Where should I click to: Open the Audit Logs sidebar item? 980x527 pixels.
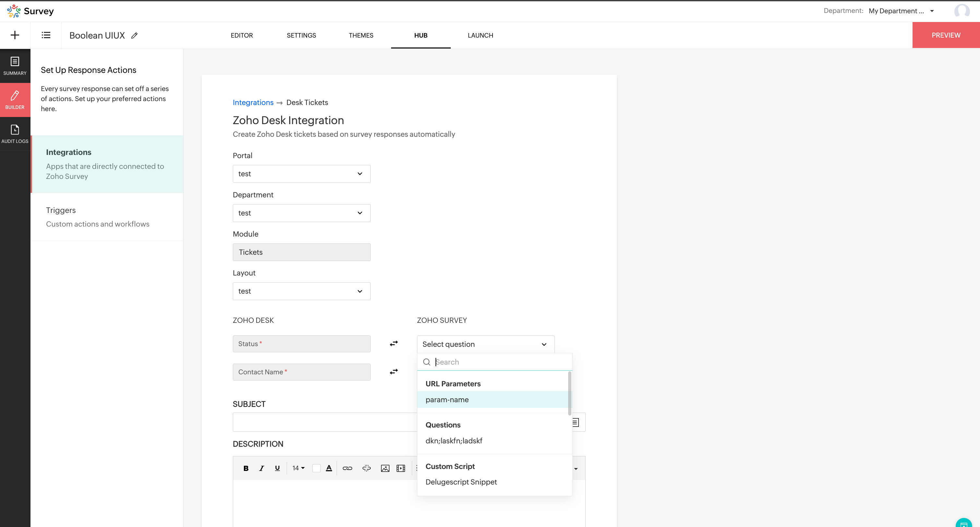coord(15,134)
